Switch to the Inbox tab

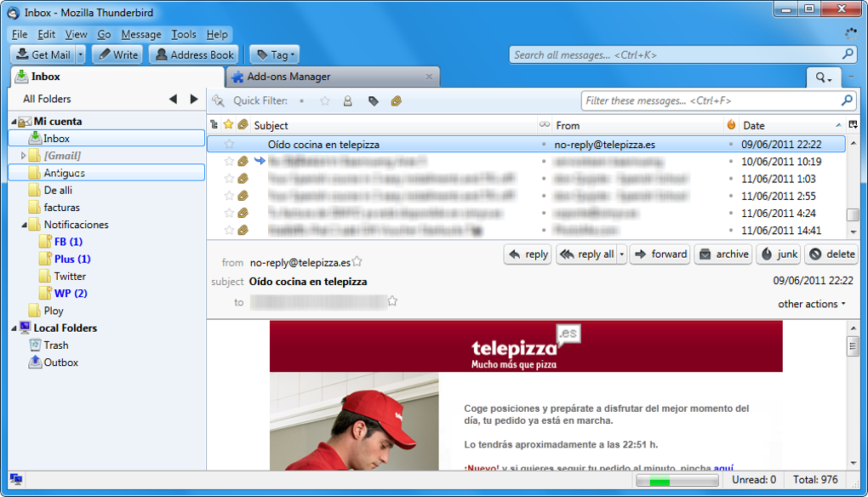pos(117,77)
